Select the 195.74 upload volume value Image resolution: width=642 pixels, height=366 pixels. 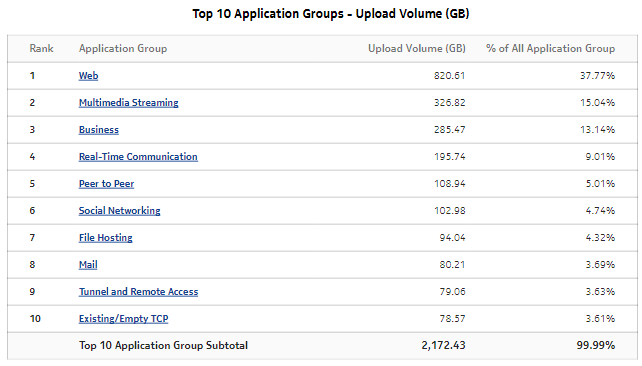pos(450,157)
